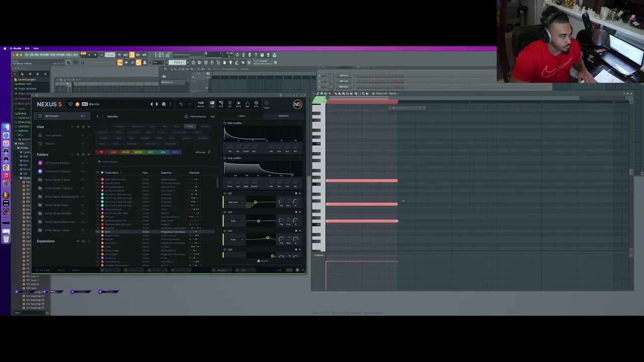Click the redo arrow in Nexus

click(190, 104)
